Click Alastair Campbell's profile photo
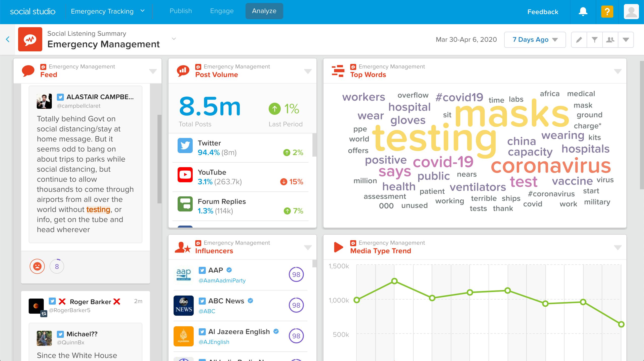The width and height of the screenshot is (644, 361). pyautogui.click(x=44, y=101)
